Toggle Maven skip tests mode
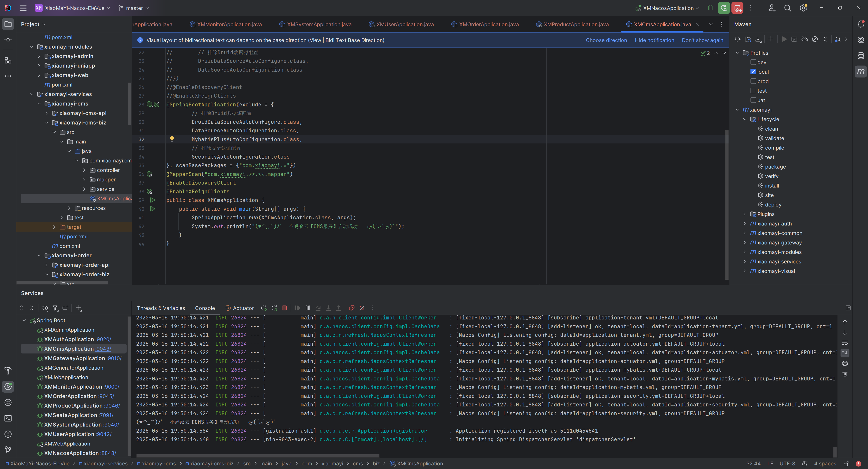 click(815, 39)
